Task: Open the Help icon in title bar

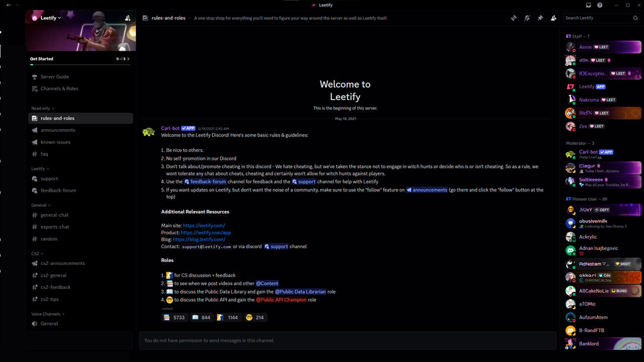Action: point(600,5)
